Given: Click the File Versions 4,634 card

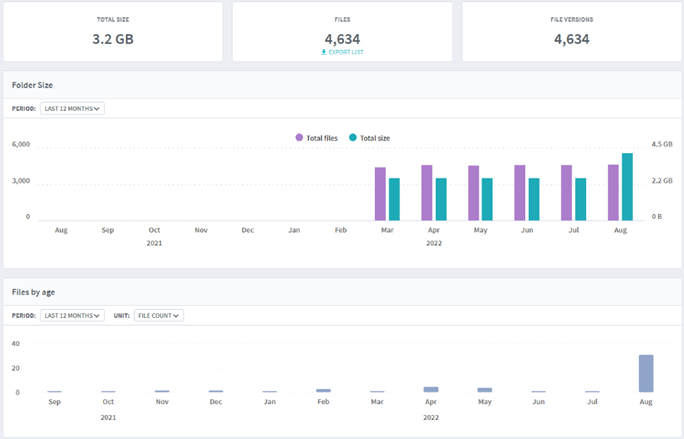Looking at the screenshot, I should tap(572, 32).
